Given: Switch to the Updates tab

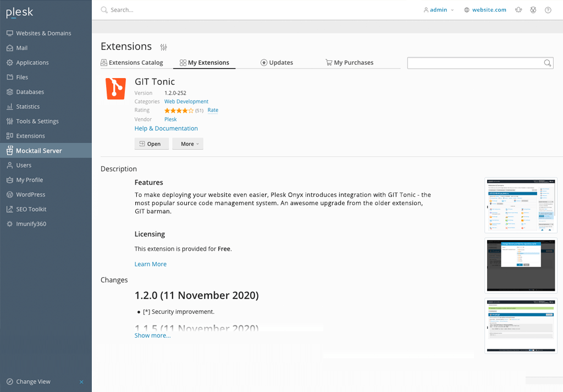Looking at the screenshot, I should (x=277, y=63).
